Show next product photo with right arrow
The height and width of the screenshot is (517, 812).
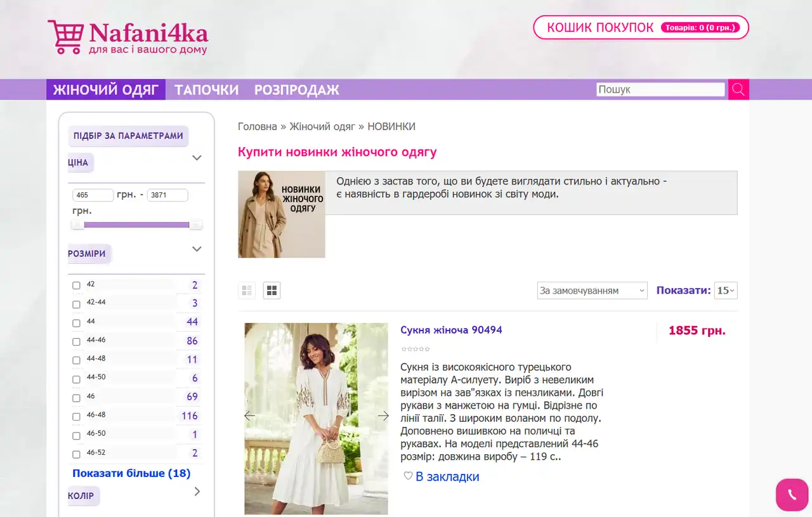[383, 416]
